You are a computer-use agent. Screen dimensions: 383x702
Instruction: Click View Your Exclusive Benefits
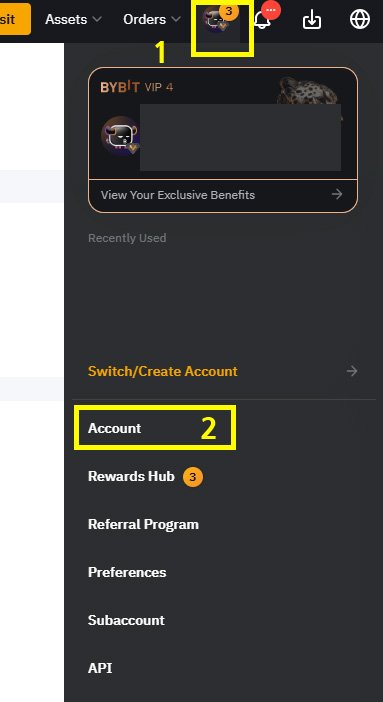(x=178, y=195)
